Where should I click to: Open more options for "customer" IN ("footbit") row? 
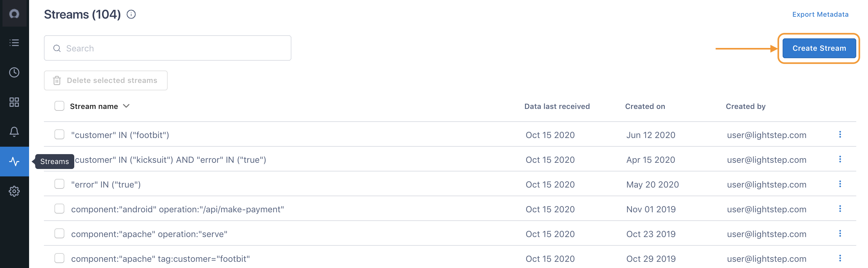tap(840, 135)
